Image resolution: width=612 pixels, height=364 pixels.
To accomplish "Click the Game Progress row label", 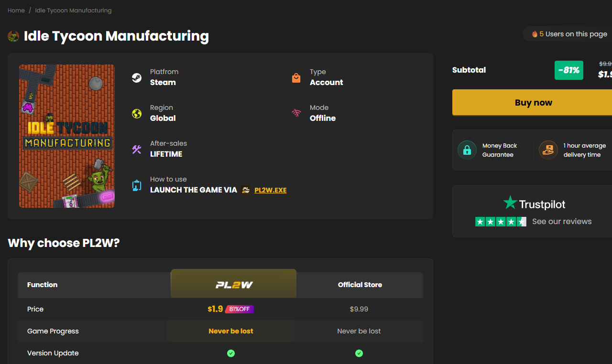I will pos(53,331).
